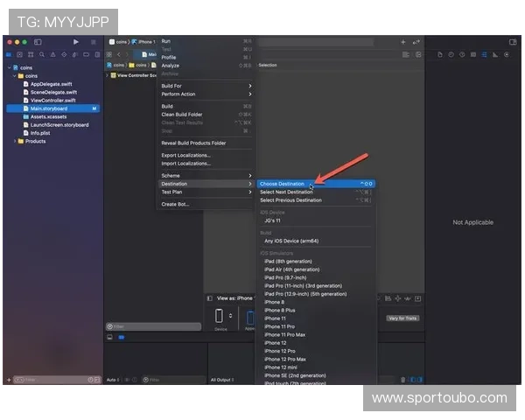Click the navigator Filter field
The image size is (525, 420).
[52, 380]
